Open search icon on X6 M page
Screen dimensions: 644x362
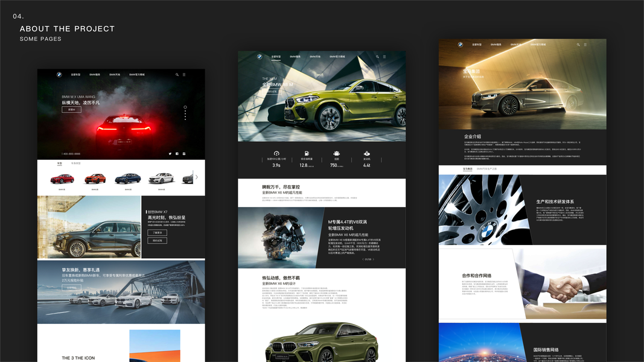377,57
